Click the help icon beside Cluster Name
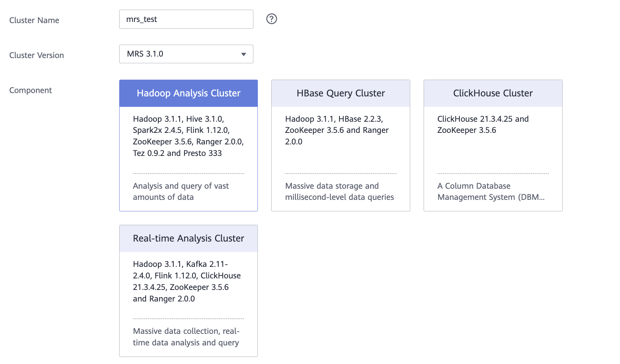Screen dimensions: 620x364 272,19
